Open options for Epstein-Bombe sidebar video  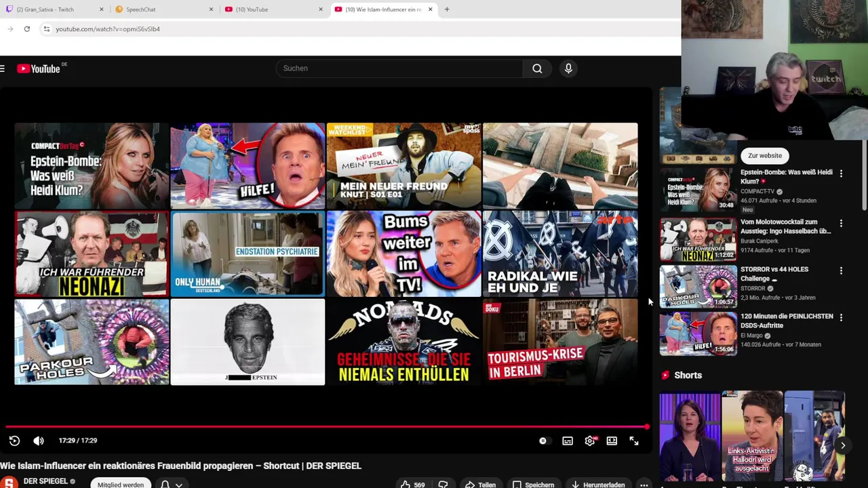[841, 174]
